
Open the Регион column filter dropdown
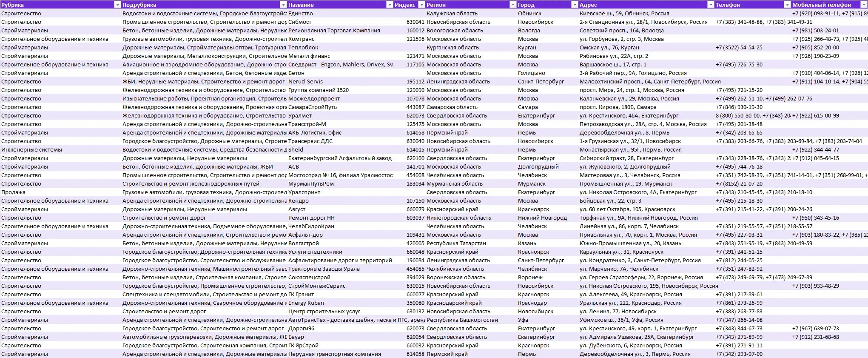pyautogui.click(x=513, y=5)
